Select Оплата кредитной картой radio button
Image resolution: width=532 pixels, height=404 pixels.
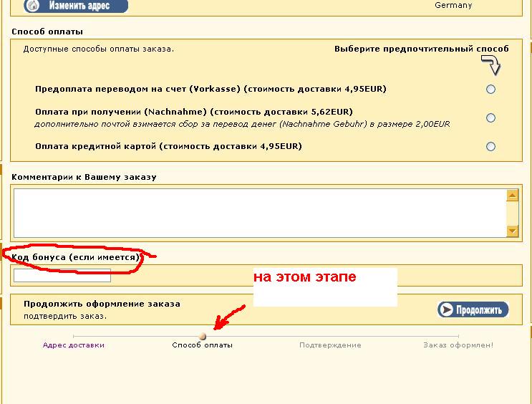(x=490, y=147)
